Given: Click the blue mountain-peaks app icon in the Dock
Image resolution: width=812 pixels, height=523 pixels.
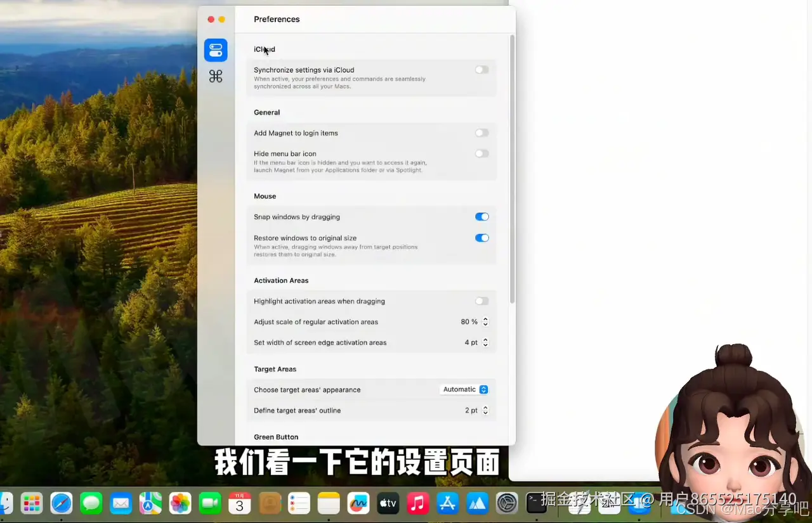Looking at the screenshot, I should [x=477, y=503].
